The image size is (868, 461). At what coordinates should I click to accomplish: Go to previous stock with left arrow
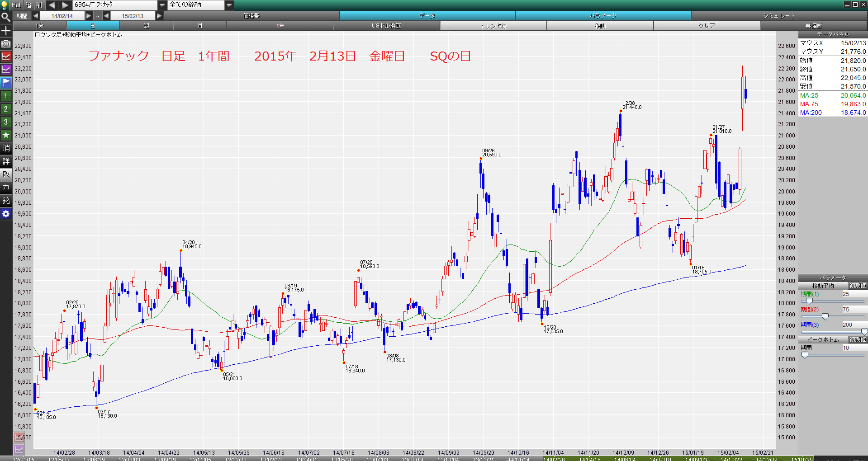(52, 5)
